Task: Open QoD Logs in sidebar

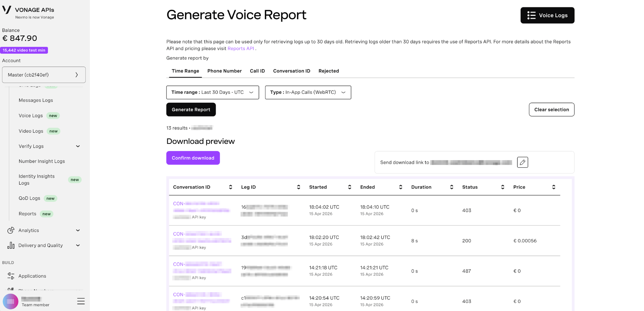Action: [30, 198]
